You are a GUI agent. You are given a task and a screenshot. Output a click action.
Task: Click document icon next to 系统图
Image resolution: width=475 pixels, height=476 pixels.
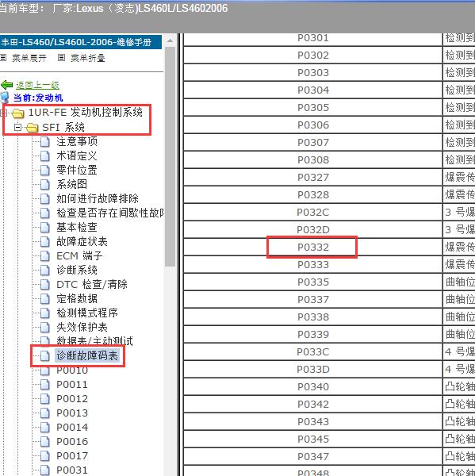(x=45, y=185)
